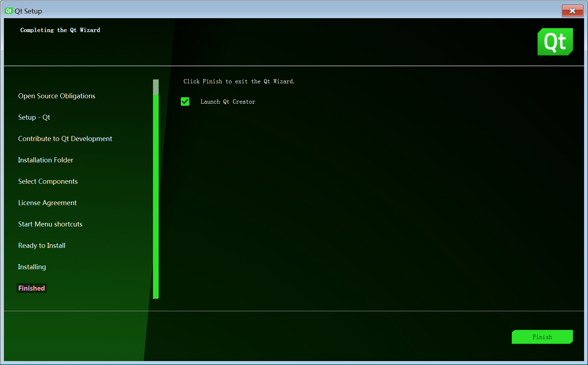Uncheck the Launch Qt Creator checkbox
588x365 pixels.
pos(185,101)
